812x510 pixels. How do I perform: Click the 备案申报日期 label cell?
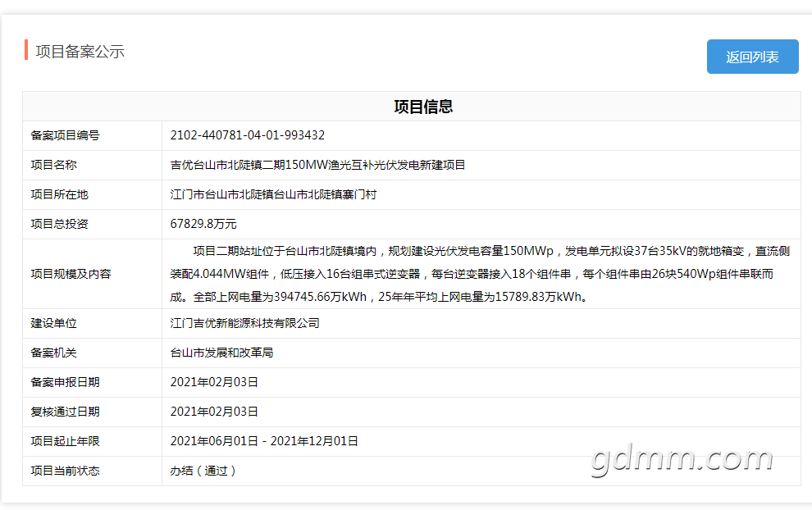92,383
